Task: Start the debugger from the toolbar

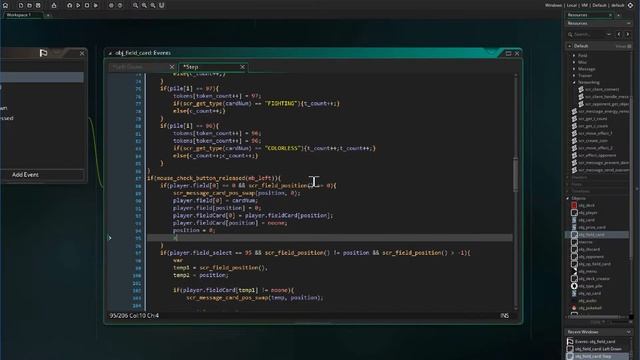Action: tap(69, 5)
